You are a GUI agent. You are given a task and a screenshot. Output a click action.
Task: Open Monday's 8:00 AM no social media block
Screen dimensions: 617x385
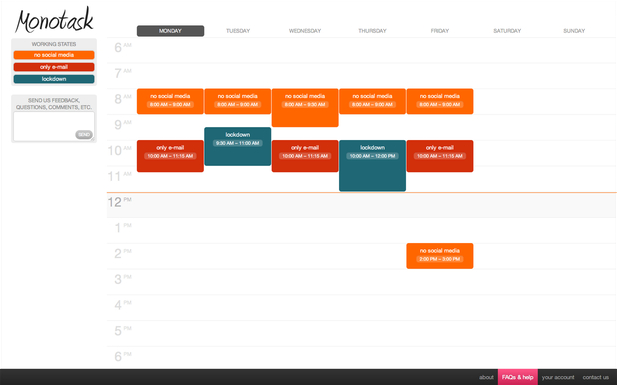[170, 101]
